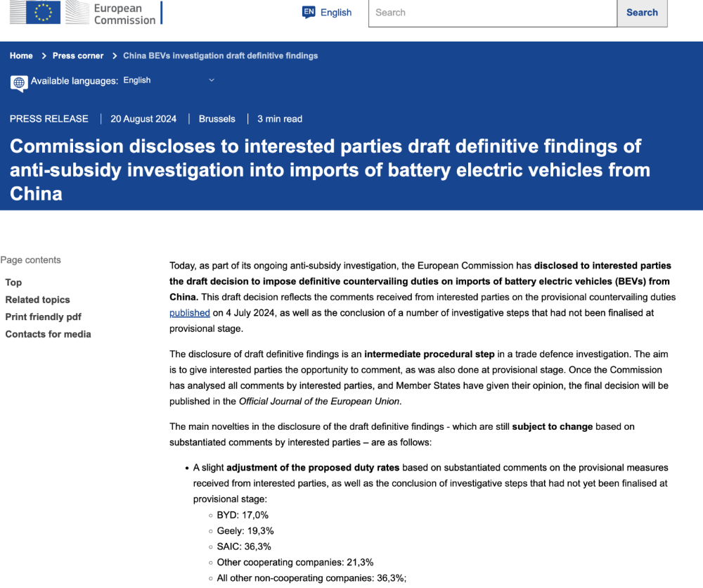Jump to Contacts for media section

(48, 334)
